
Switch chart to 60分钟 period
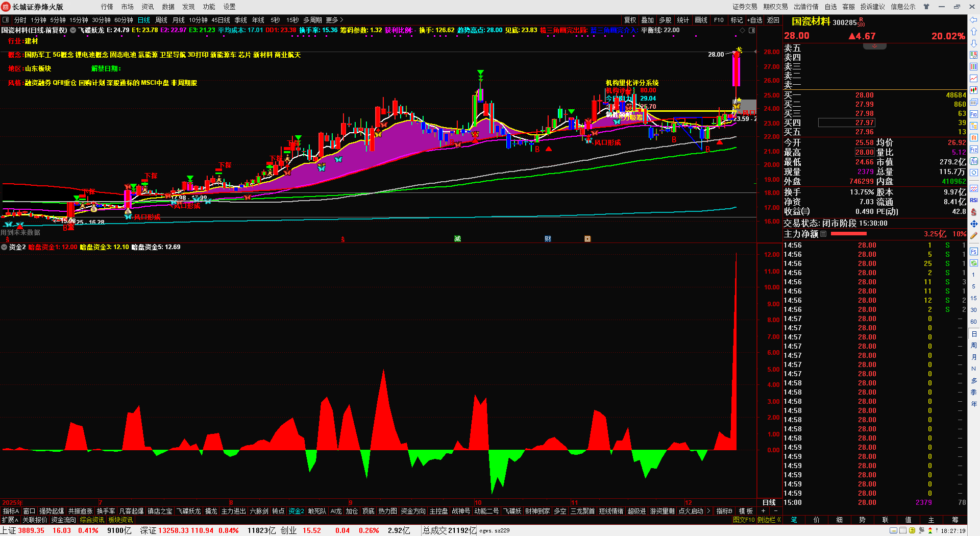tap(124, 20)
